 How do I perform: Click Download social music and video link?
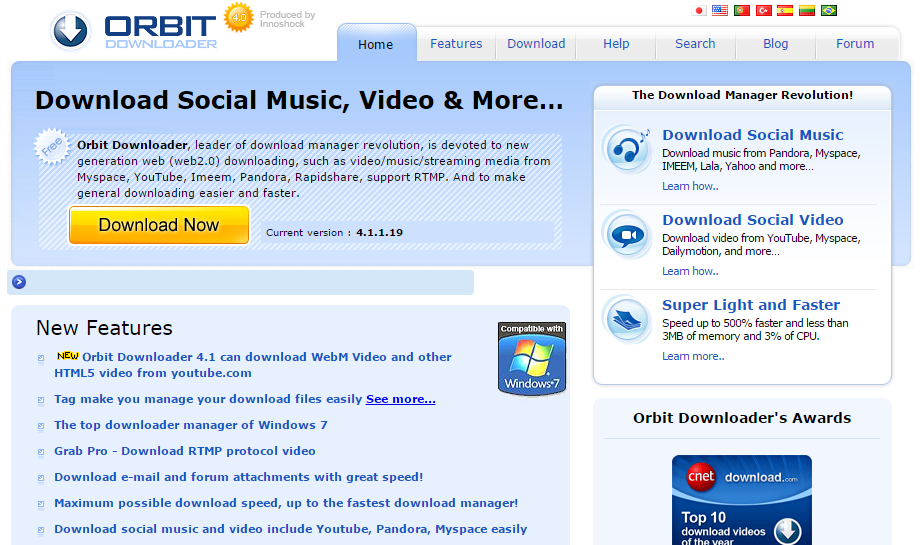tap(291, 529)
